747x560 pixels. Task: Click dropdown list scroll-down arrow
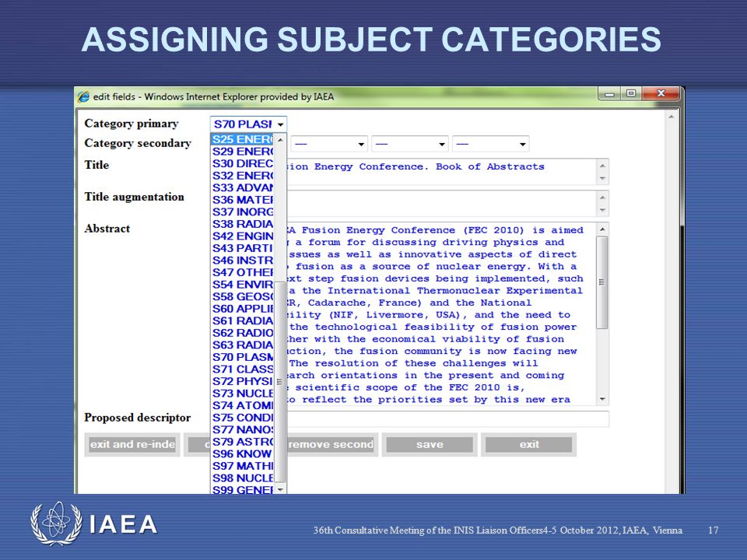(x=280, y=489)
